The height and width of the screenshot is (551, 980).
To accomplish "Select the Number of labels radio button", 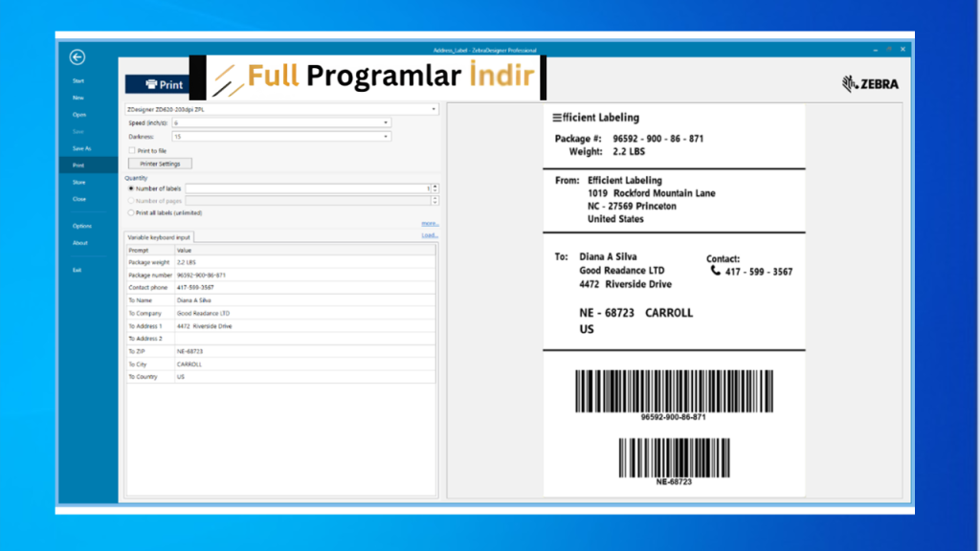I will click(131, 188).
